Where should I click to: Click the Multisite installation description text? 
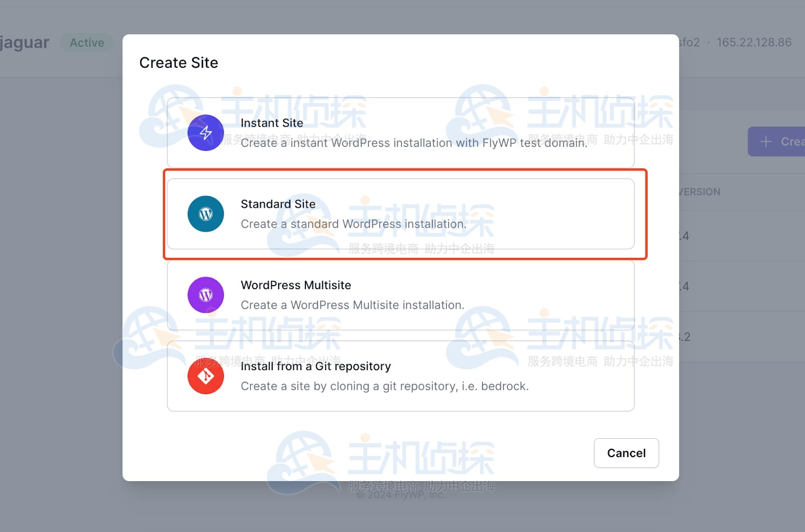coord(352,305)
